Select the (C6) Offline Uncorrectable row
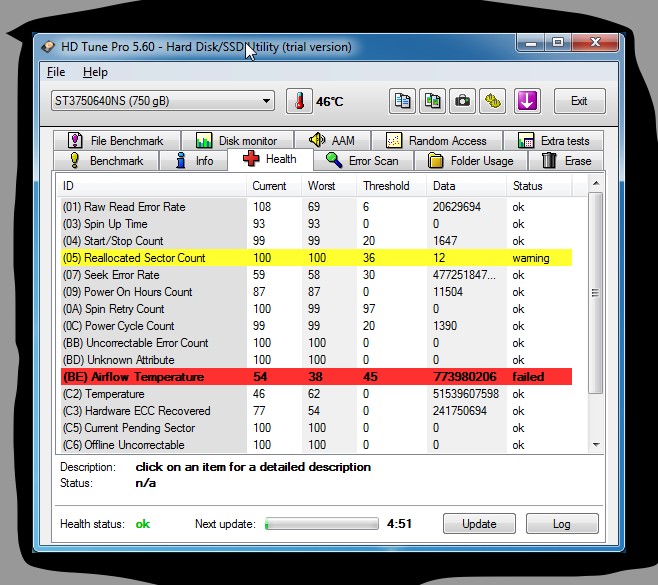658x585 pixels. (316, 445)
